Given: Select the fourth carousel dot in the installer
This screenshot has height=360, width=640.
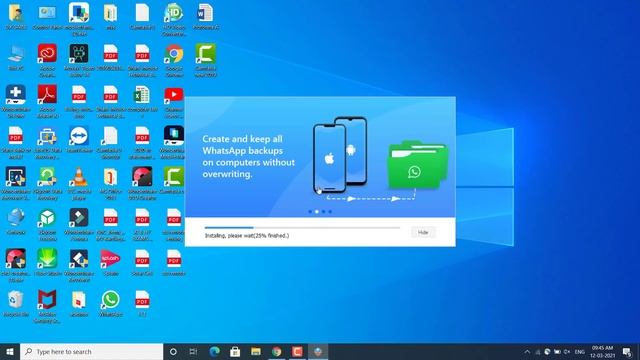Looking at the screenshot, I should (x=330, y=211).
